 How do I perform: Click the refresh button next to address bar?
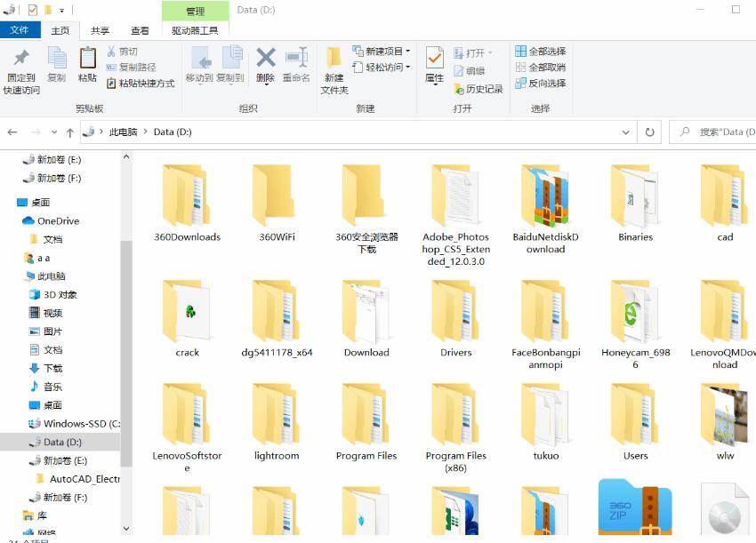pyautogui.click(x=649, y=132)
